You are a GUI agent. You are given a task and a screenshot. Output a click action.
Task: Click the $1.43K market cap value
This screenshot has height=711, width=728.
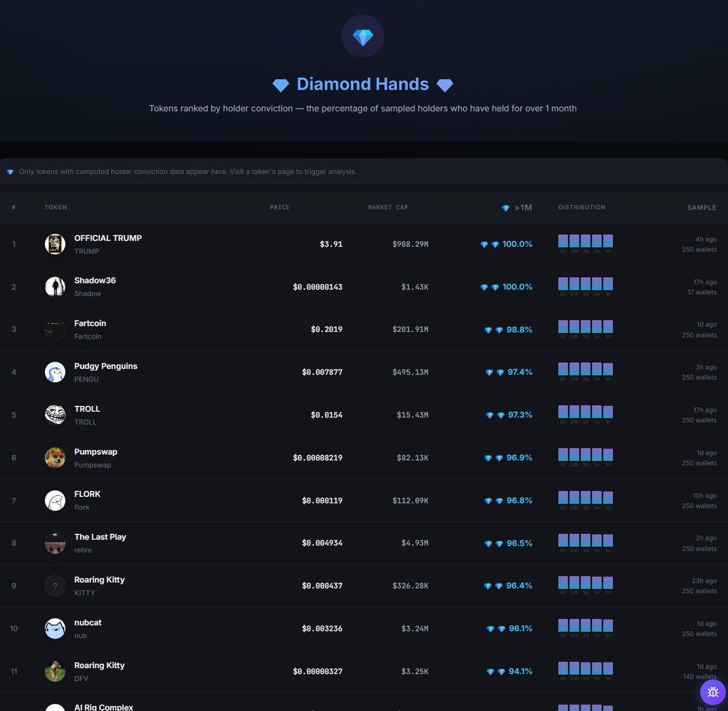(415, 287)
